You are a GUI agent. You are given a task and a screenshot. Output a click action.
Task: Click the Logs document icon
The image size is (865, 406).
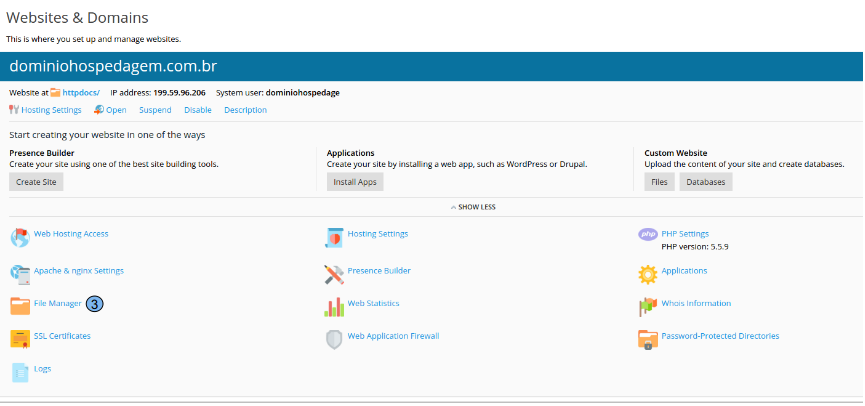click(20, 372)
